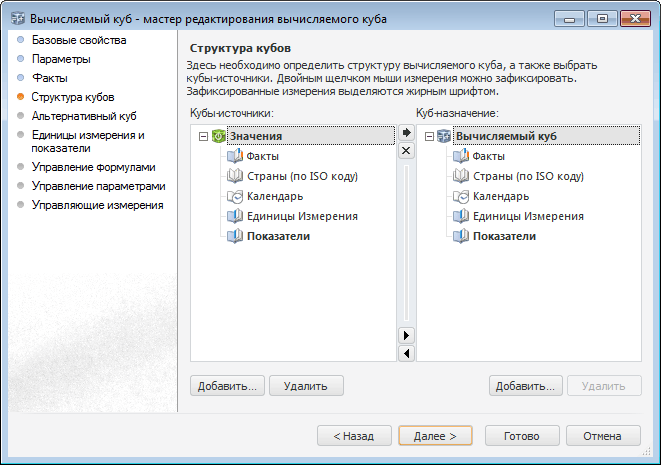Image resolution: width=661 pixels, height=465 pixels.
Task: Click the small left-pointing triangle between panels
Action: [x=406, y=353]
